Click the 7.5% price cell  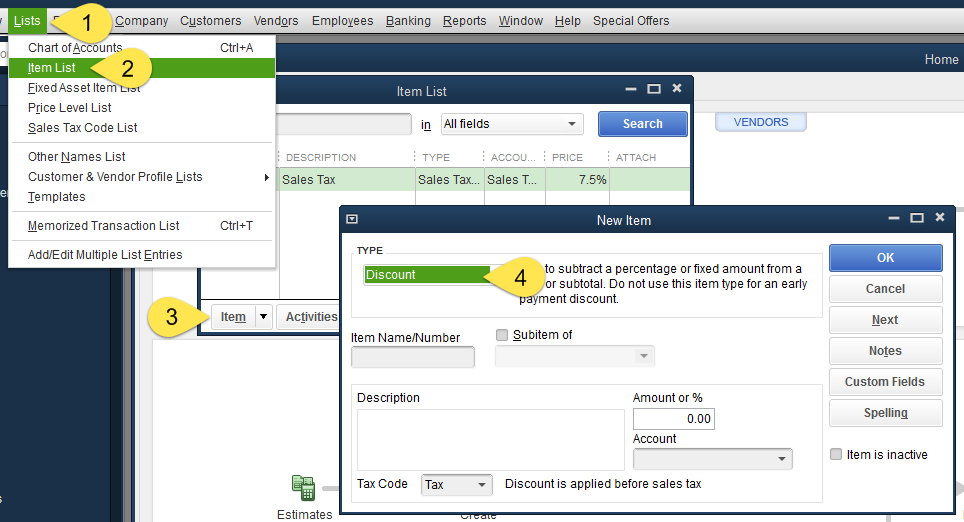(577, 180)
